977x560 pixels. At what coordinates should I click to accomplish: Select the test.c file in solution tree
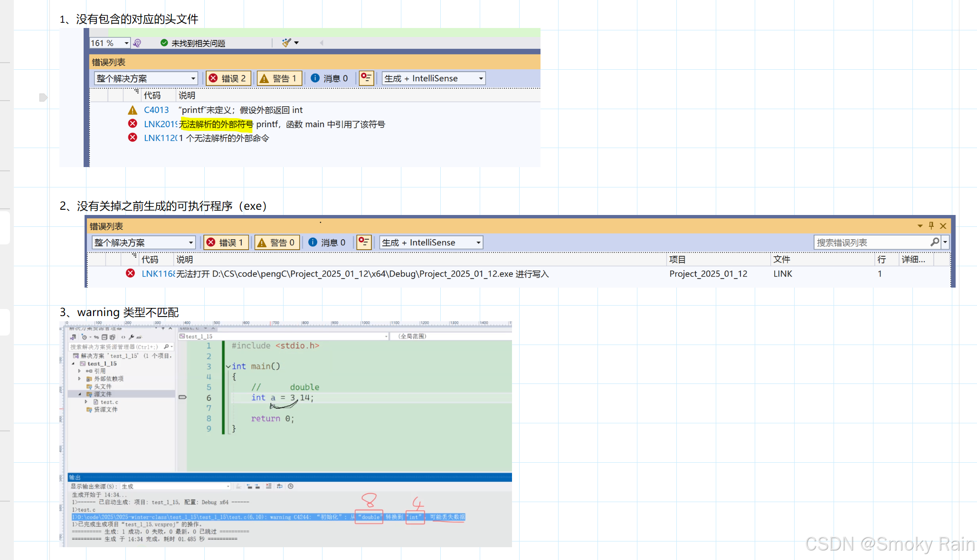tap(109, 402)
